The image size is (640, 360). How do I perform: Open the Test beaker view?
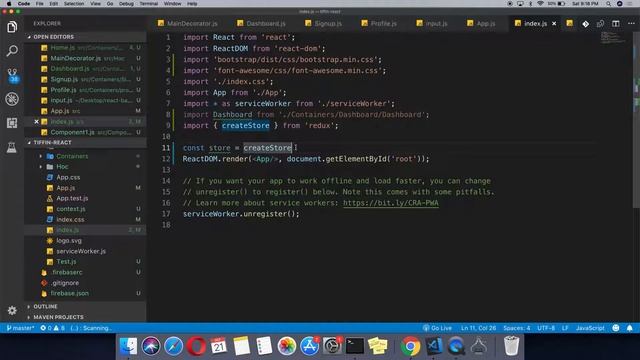click(x=12, y=147)
